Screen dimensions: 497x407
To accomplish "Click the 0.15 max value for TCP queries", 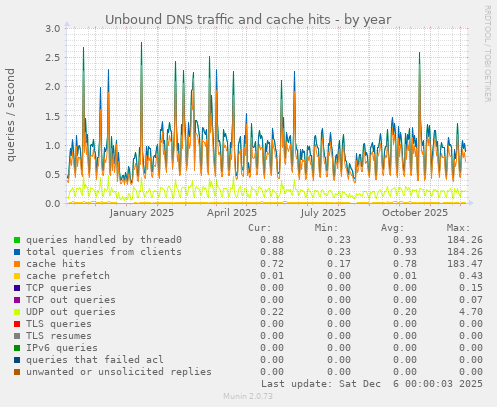I will pos(471,288).
